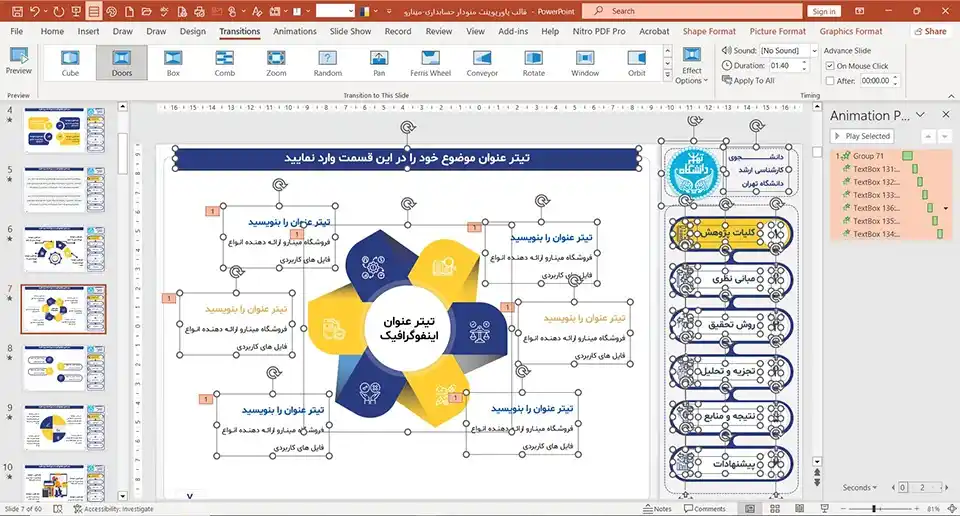Click the Undo icon
The width and height of the screenshot is (960, 516).
35,11
